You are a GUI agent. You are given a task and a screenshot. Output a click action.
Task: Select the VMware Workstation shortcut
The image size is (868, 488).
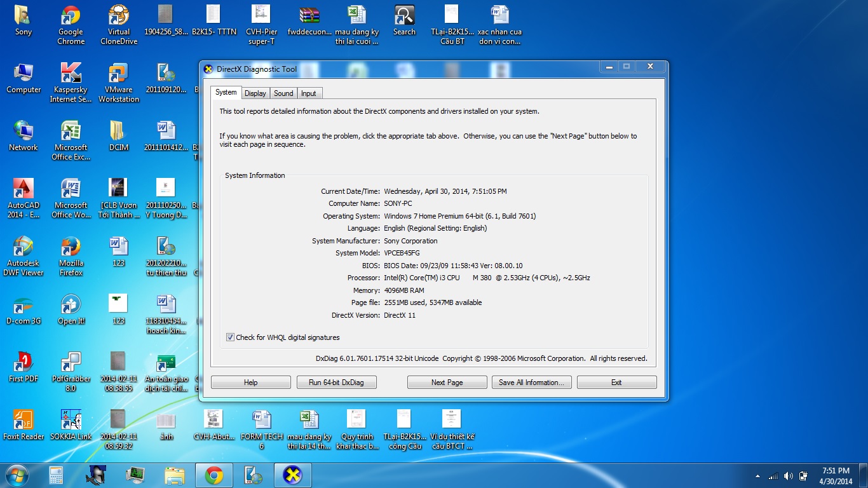pos(119,83)
